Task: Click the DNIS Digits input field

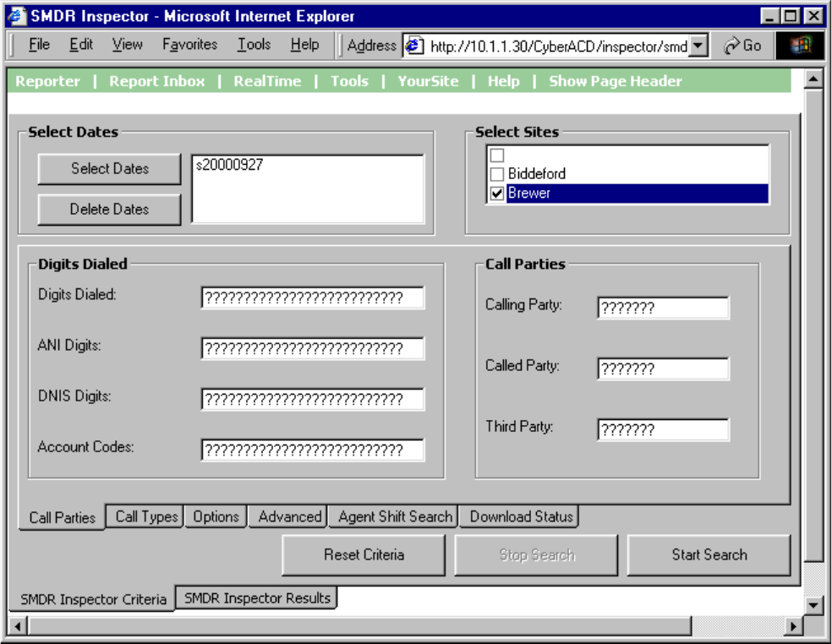Action: [313, 400]
